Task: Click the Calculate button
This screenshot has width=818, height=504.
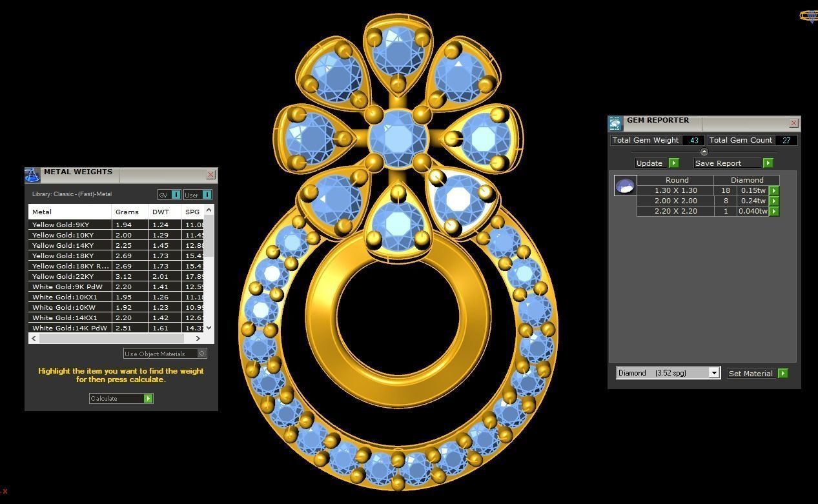Action: (121, 398)
